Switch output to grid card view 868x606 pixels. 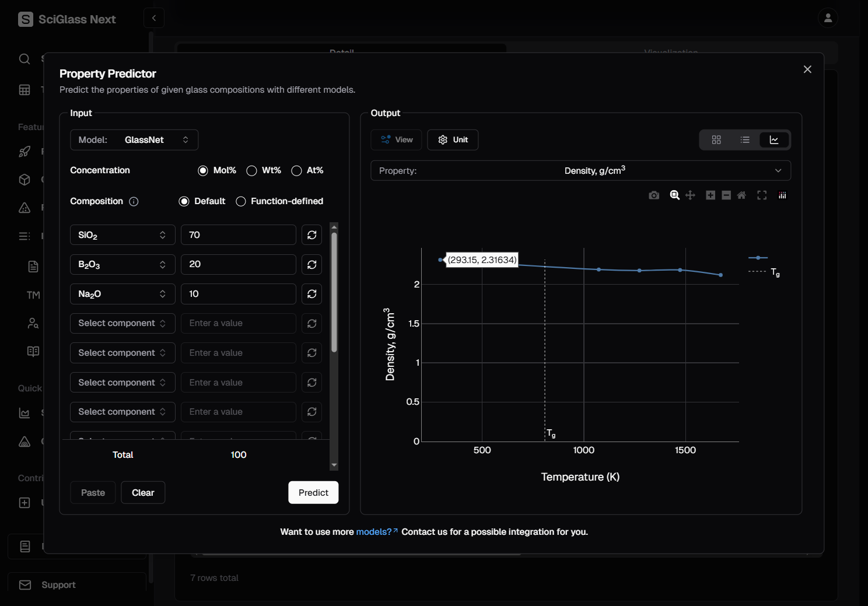(x=716, y=140)
